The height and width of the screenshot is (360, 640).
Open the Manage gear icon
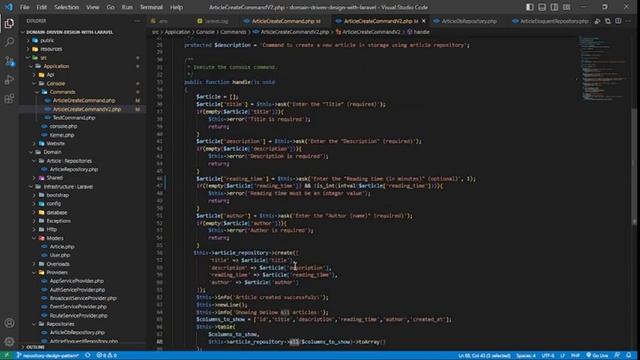9,342
